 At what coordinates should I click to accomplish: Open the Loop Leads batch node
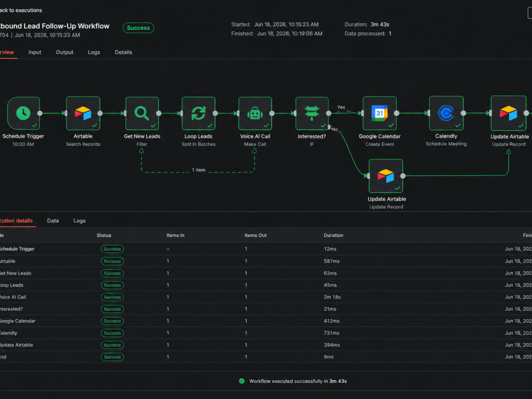coord(198,113)
